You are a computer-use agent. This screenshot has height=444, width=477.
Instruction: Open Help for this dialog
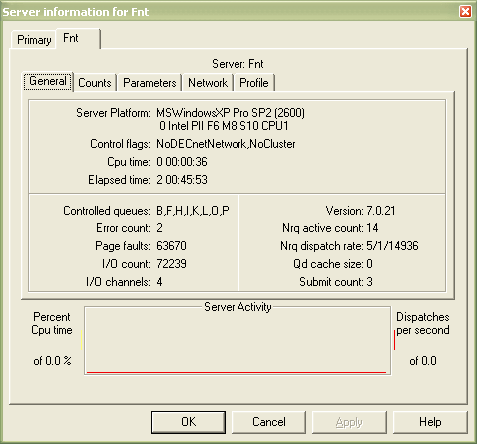(430, 422)
